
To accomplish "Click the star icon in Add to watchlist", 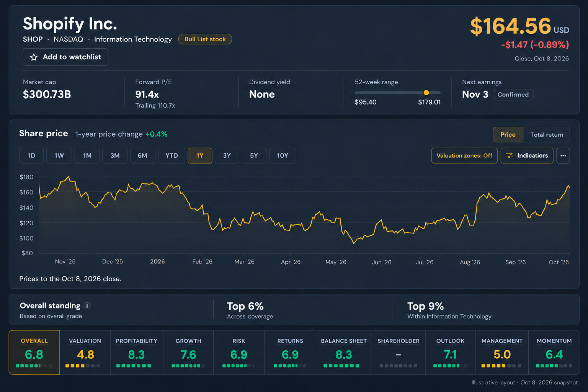I will coord(34,57).
